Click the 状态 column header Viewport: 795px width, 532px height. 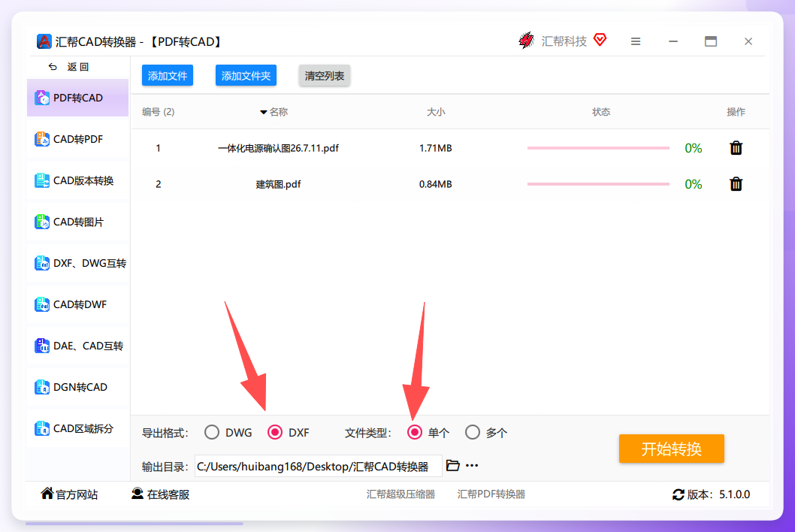tap(601, 112)
